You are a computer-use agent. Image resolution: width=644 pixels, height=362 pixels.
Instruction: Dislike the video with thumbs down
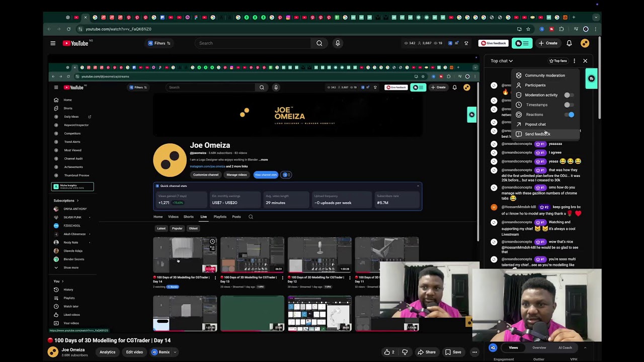point(405,352)
